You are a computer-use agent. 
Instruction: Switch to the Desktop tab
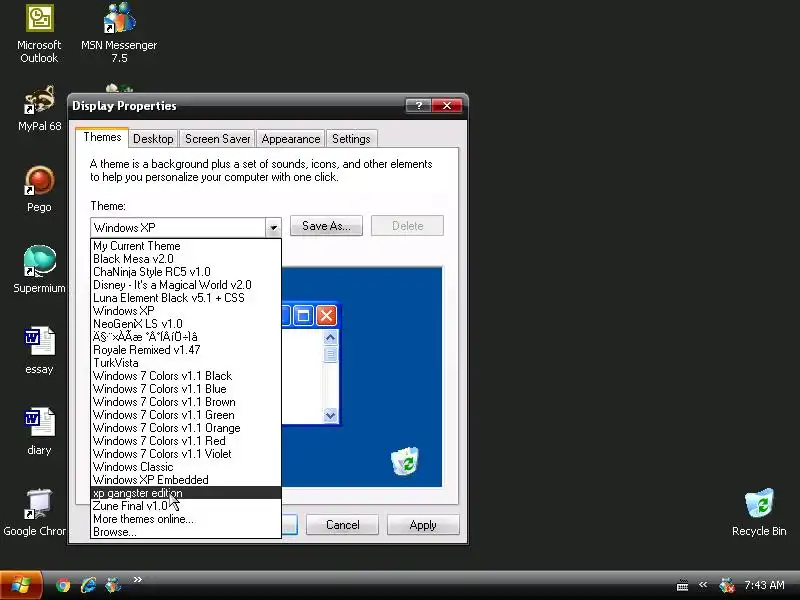click(x=153, y=139)
